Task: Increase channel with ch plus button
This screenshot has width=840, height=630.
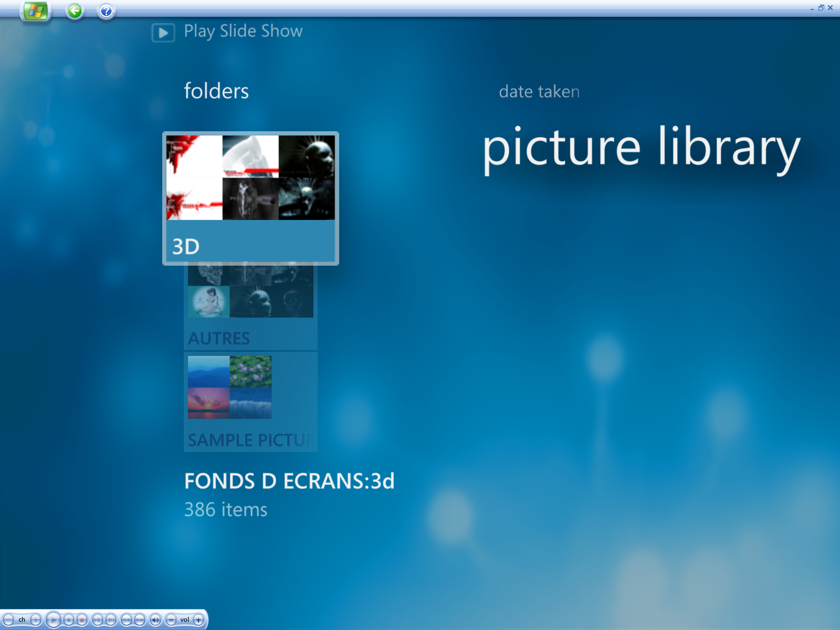Action: (x=36, y=620)
